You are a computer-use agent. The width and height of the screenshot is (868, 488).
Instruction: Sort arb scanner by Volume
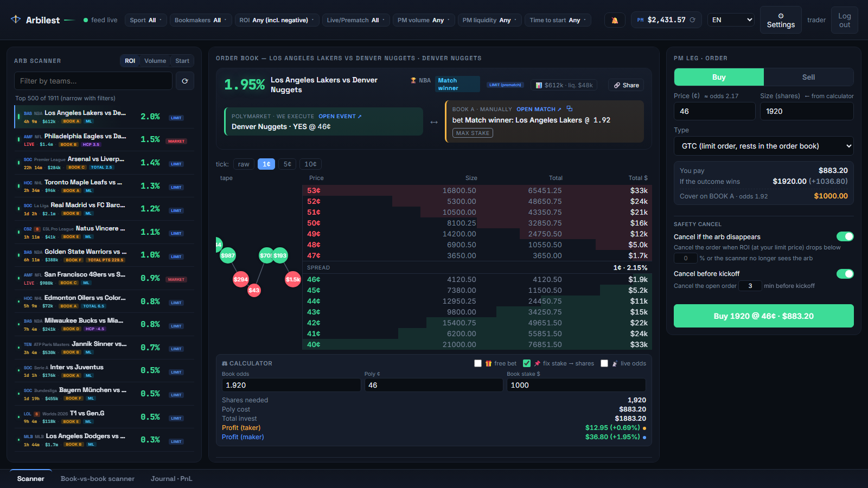pyautogui.click(x=155, y=61)
